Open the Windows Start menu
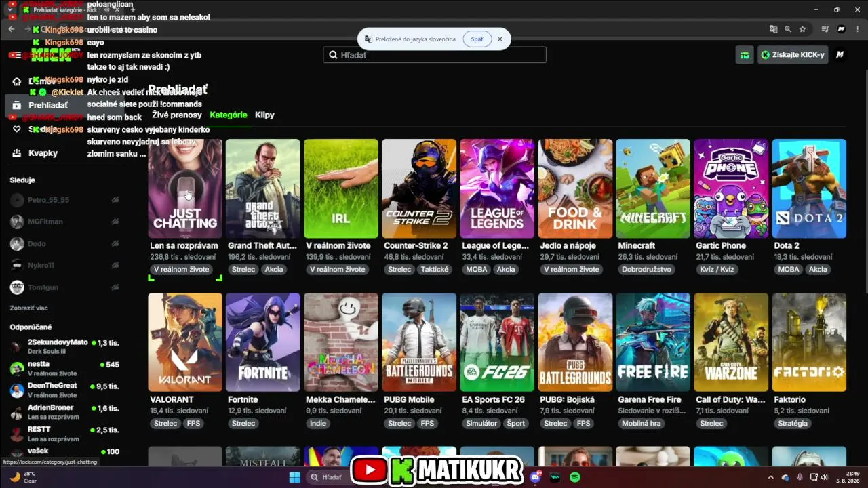This screenshot has width=868, height=488. tap(295, 477)
